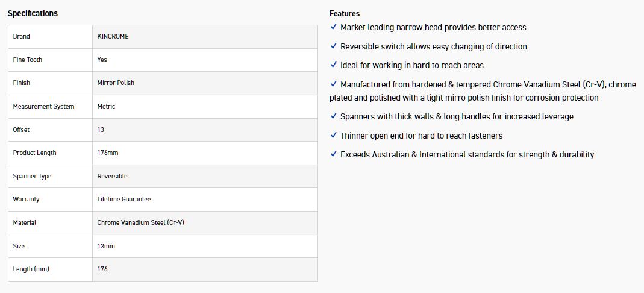Select the Offset value 13
The width and height of the screenshot is (644, 293).
click(101, 130)
